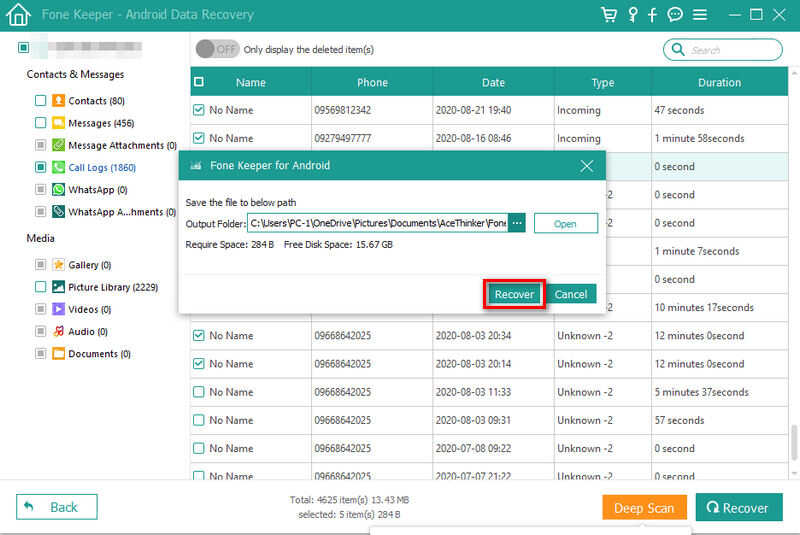Click the Name column header

[x=251, y=82]
